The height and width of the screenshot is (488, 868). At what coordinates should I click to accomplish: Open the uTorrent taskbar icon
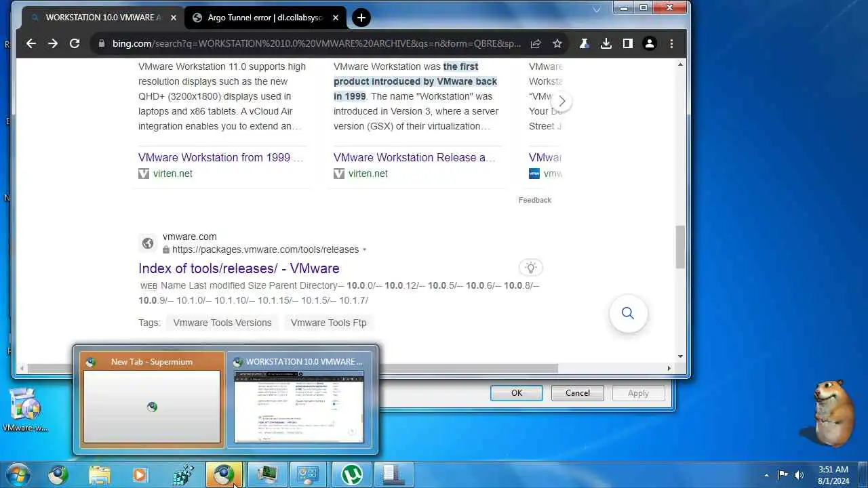pos(351,475)
